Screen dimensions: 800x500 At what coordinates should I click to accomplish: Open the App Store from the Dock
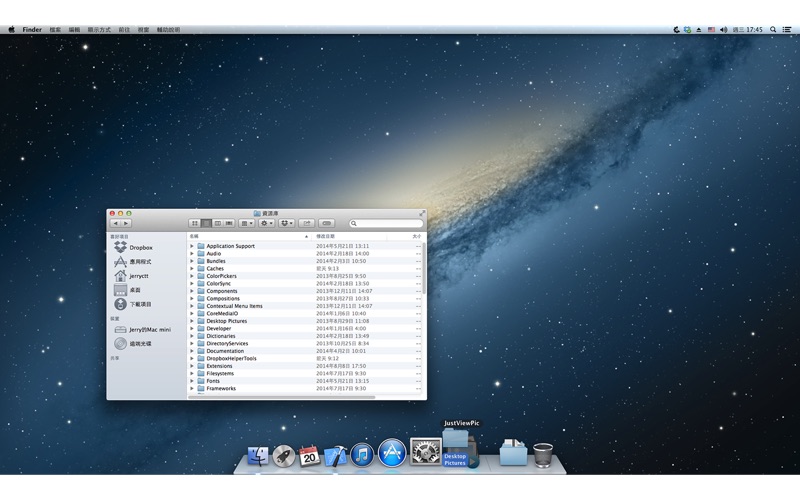(x=392, y=453)
